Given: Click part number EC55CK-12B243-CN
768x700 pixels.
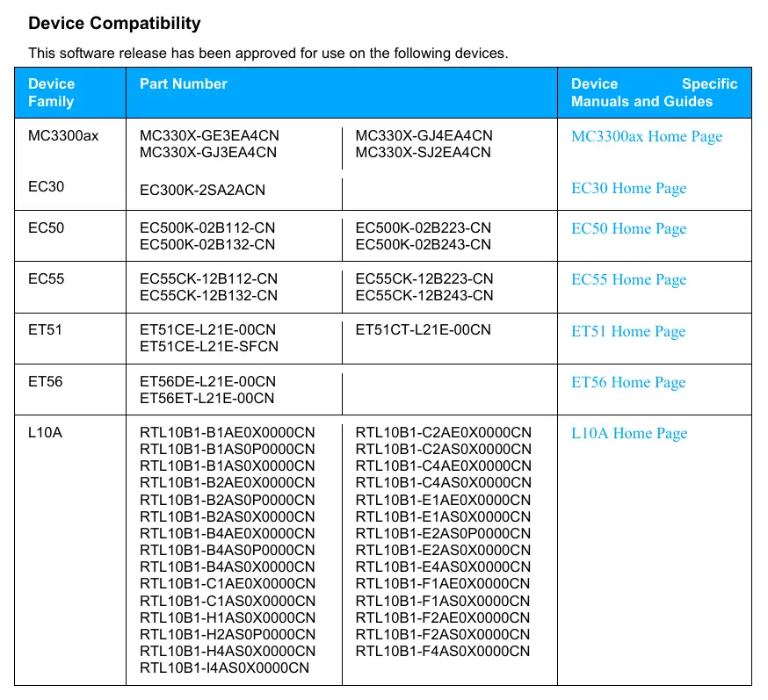Looking at the screenshot, I should pos(424,295).
